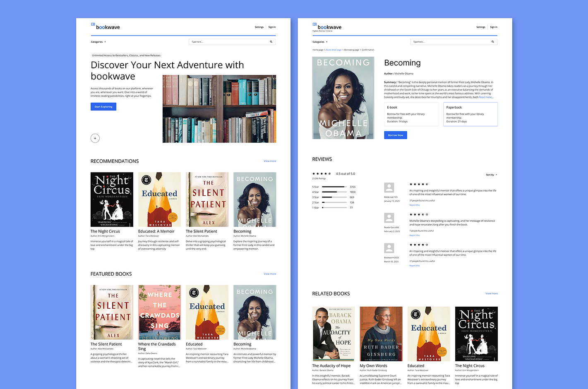Viewport: 588px width, 389px height.
Task: Open Educated cover in Featured Books
Action: tap(207, 312)
